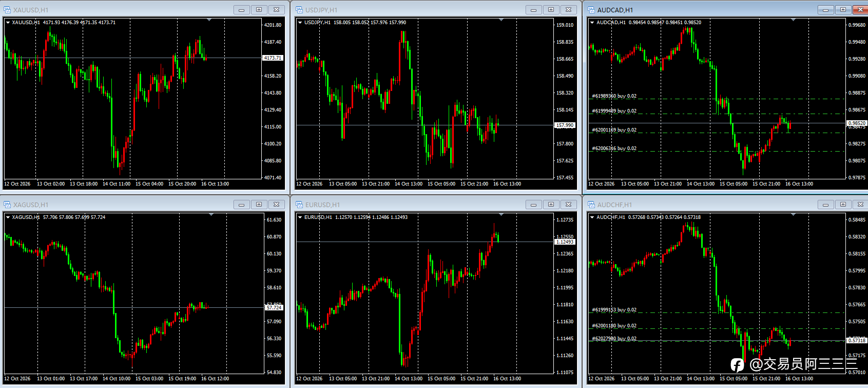Close the XAGUSD,H1 chart window
The height and width of the screenshot is (388, 868).
[x=276, y=205]
